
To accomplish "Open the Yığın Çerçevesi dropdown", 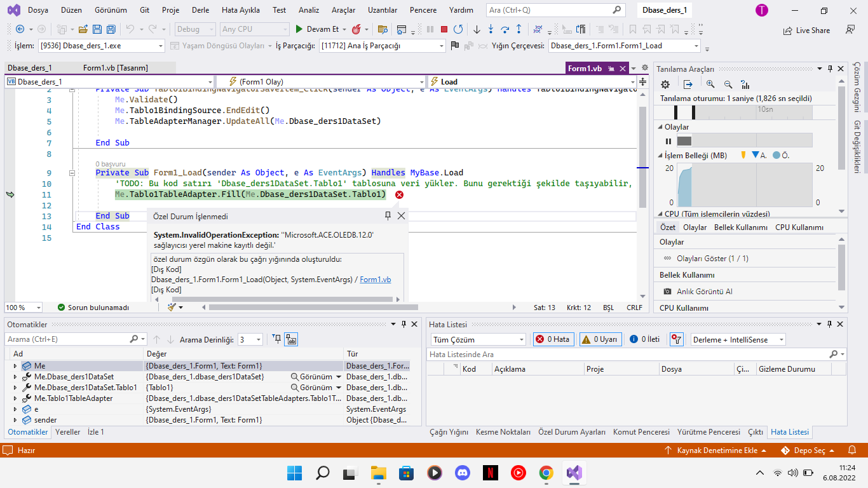I will click(x=696, y=46).
